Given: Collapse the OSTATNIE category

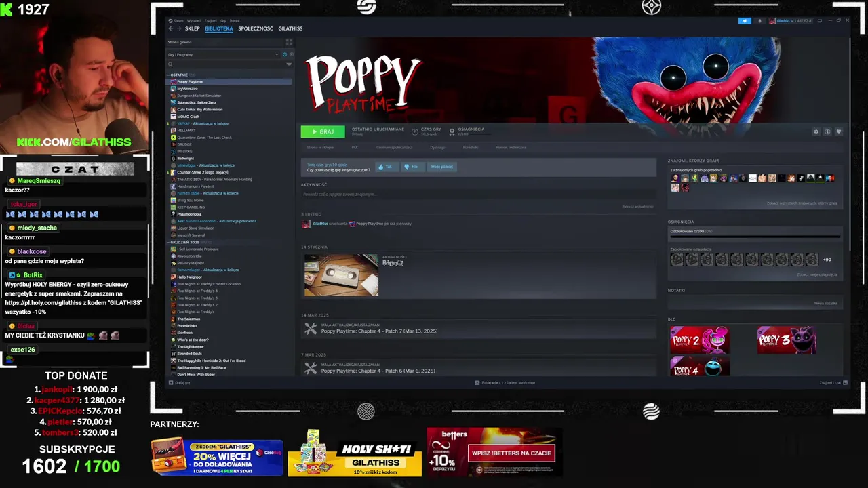Looking at the screenshot, I should pyautogui.click(x=180, y=75).
